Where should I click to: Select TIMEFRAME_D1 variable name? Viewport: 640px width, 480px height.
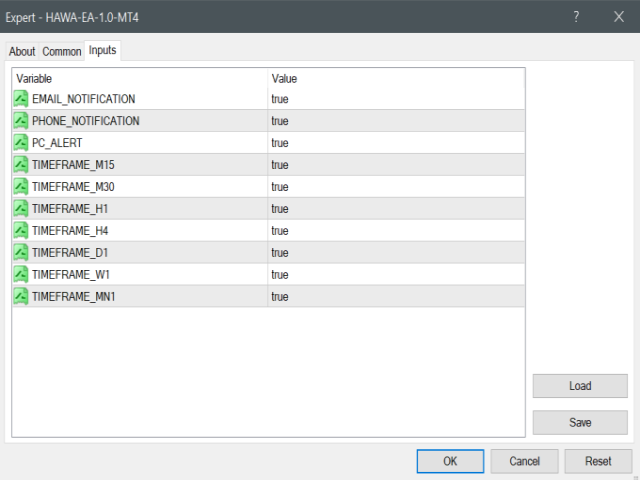coord(70,253)
